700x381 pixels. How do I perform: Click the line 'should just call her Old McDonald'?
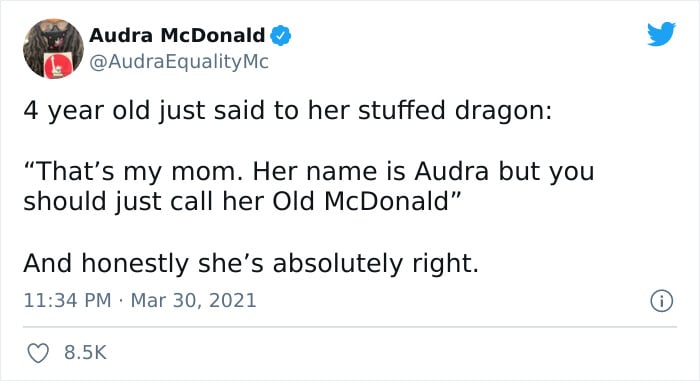point(242,201)
